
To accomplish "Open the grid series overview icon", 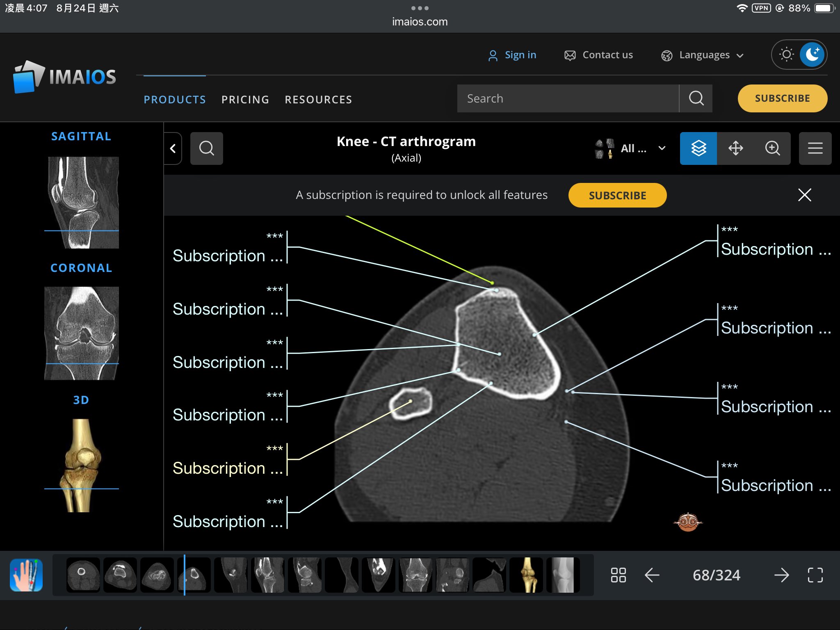I will 618,575.
